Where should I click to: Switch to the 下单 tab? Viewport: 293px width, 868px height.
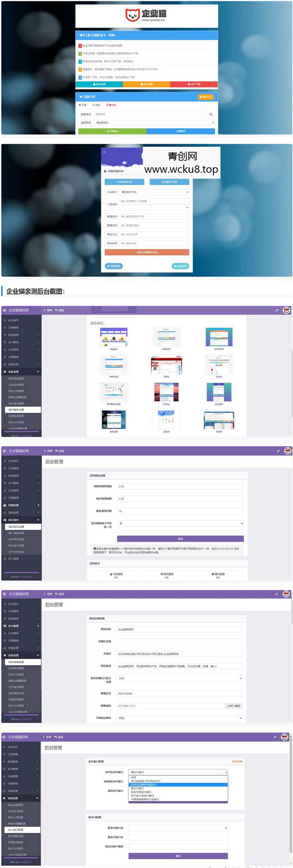pos(82,105)
